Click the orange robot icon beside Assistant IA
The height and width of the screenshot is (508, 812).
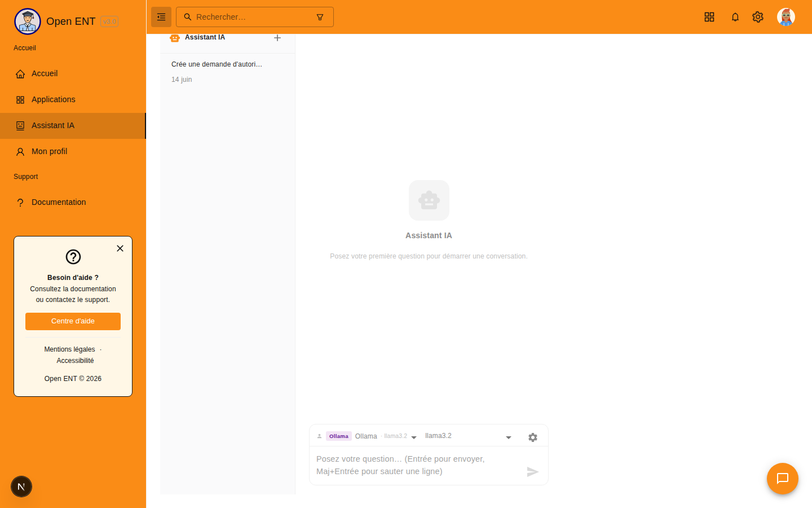[x=175, y=38]
